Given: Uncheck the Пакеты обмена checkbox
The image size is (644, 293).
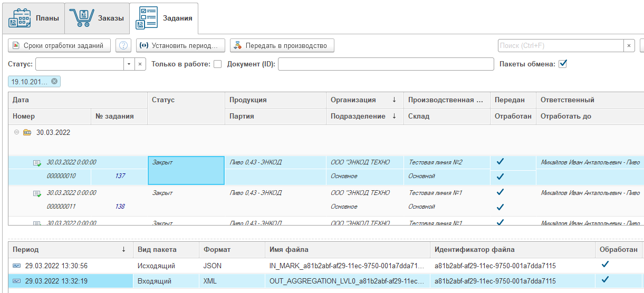Looking at the screenshot, I should coord(563,64).
